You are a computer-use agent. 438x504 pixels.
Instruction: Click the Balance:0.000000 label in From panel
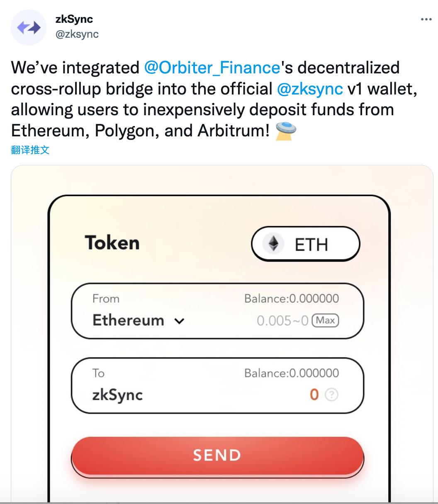292,298
